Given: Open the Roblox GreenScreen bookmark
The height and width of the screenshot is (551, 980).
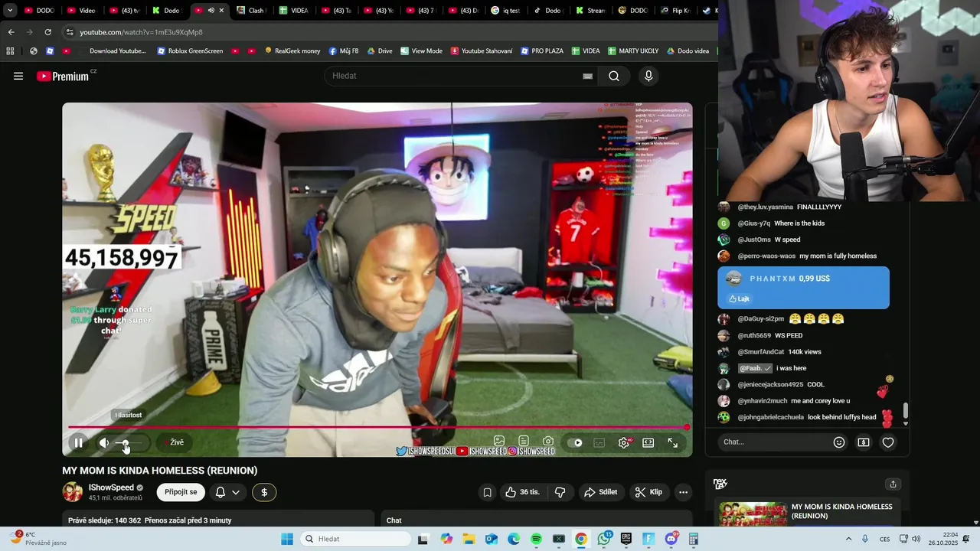Looking at the screenshot, I should pyautogui.click(x=190, y=51).
